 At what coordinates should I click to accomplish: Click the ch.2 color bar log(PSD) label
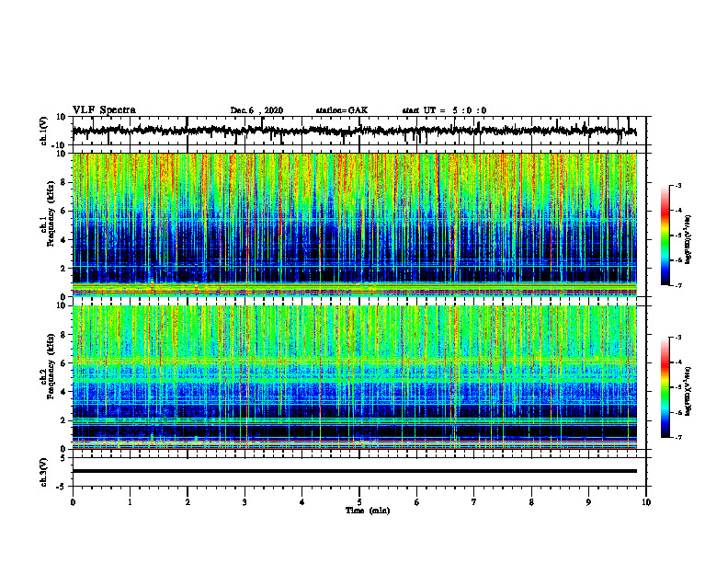[688, 391]
